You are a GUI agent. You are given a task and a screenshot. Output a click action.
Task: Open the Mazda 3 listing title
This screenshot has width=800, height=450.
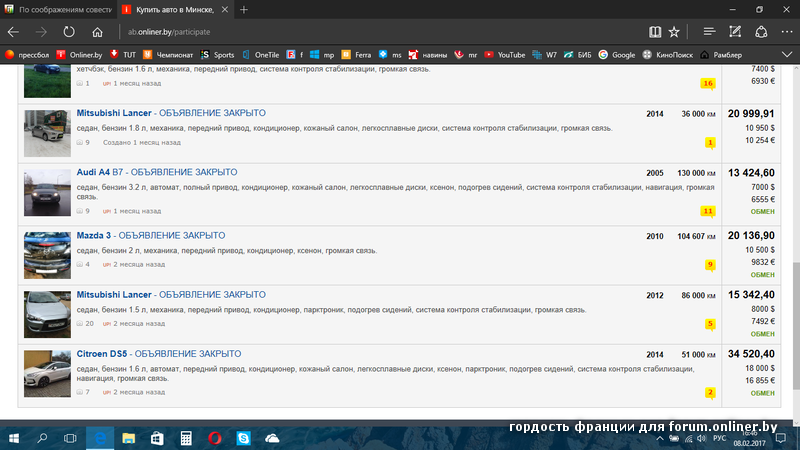(x=151, y=235)
